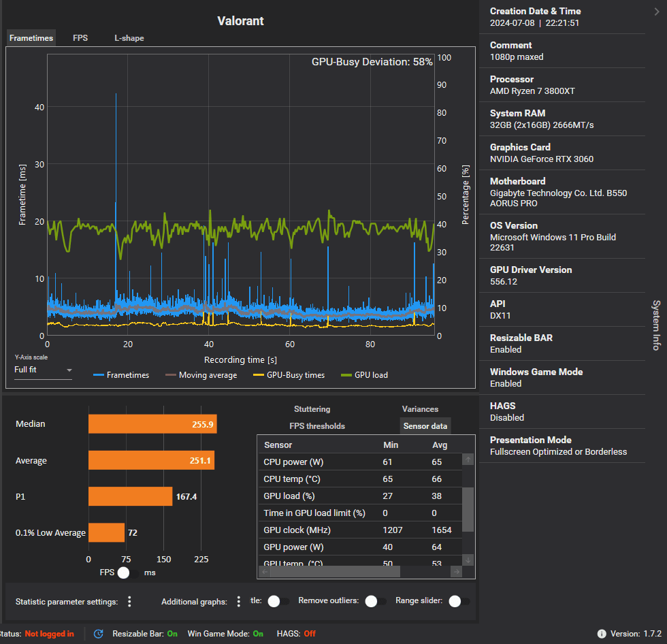Enable Remove outliers switch
This screenshot has height=644, width=667.
coord(376,601)
